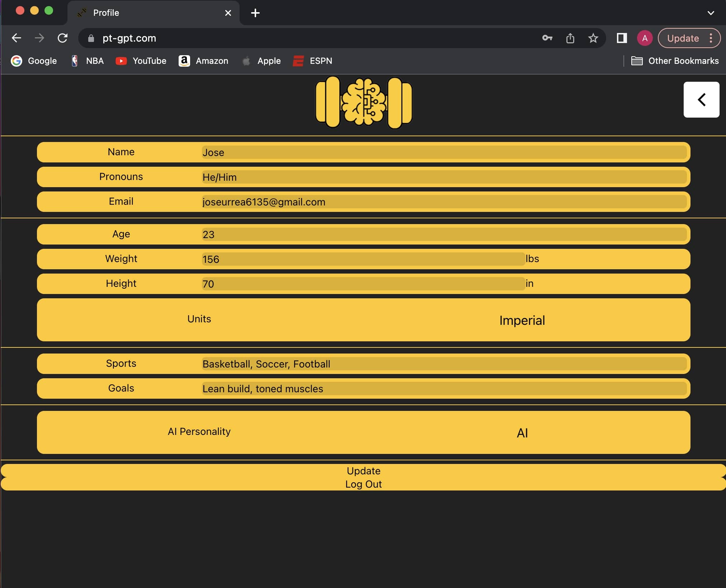The width and height of the screenshot is (726, 588).
Task: Open the profile avatar A icon
Action: 645,38
